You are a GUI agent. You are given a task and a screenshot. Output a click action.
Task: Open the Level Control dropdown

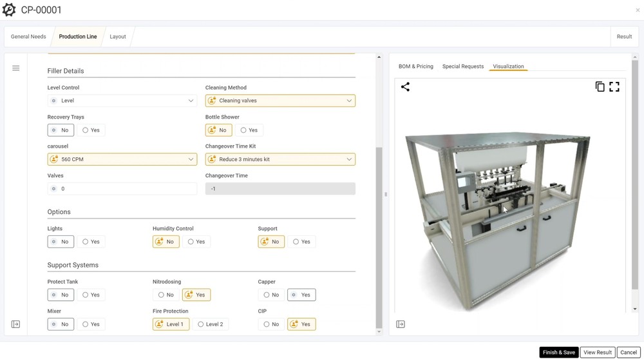122,101
